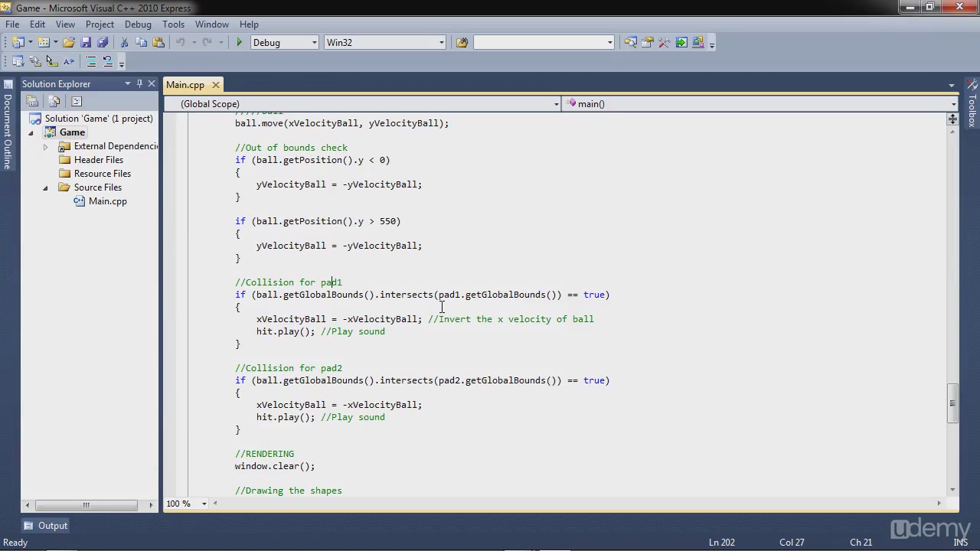Paste code using the clipboard icon

[158, 42]
